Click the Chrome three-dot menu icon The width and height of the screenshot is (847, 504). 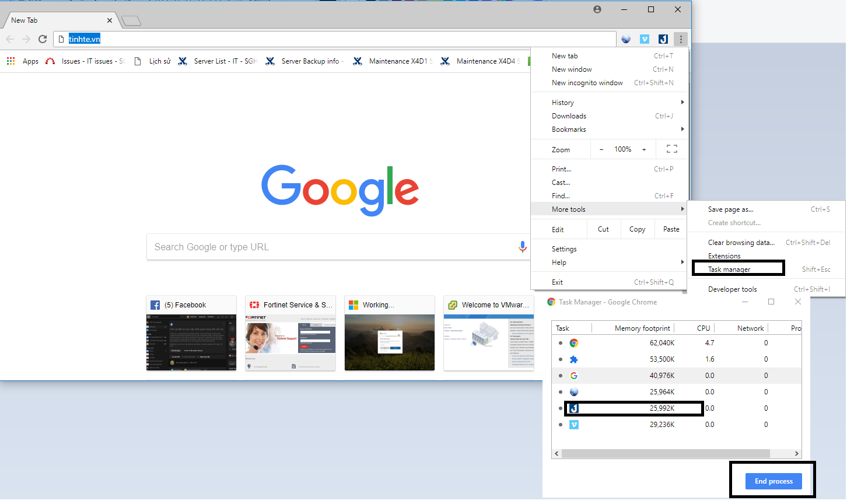pos(681,39)
